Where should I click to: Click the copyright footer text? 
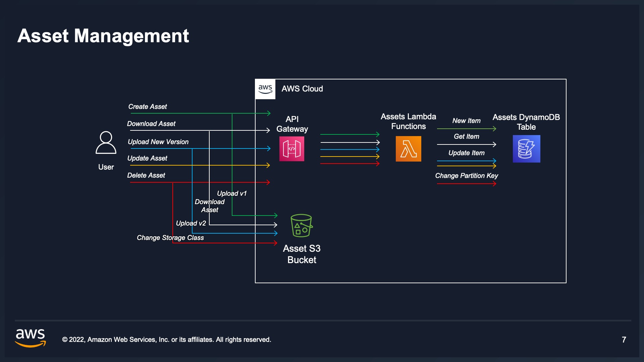(x=167, y=340)
